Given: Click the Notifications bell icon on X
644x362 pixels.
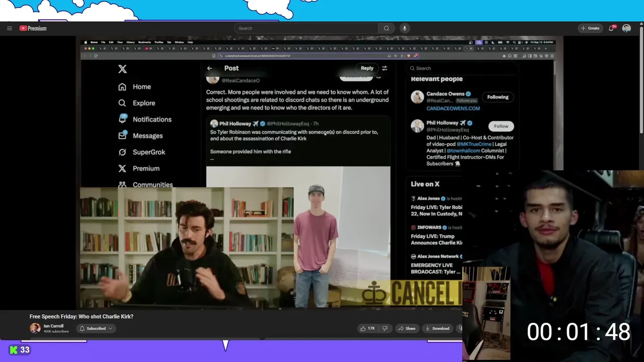Looking at the screenshot, I should (122, 119).
